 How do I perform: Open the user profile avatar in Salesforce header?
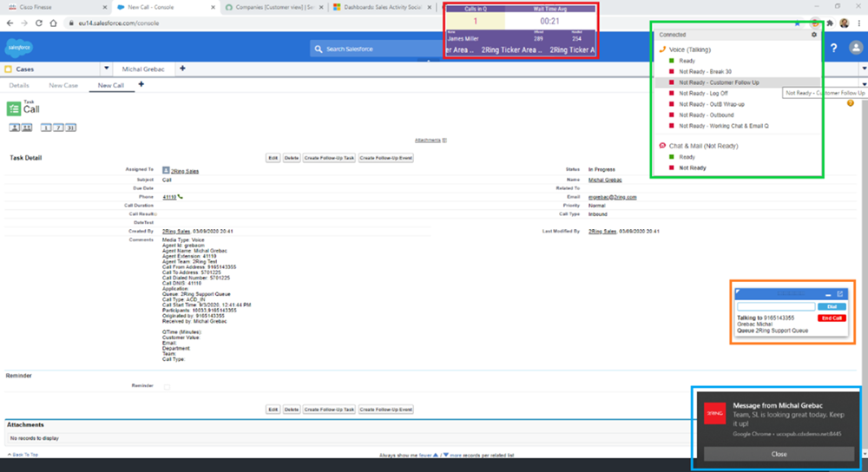coord(854,48)
